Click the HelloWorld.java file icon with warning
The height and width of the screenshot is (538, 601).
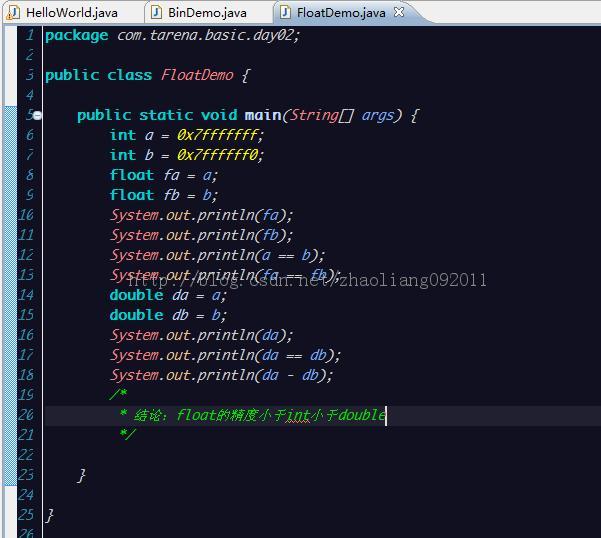[x=13, y=13]
